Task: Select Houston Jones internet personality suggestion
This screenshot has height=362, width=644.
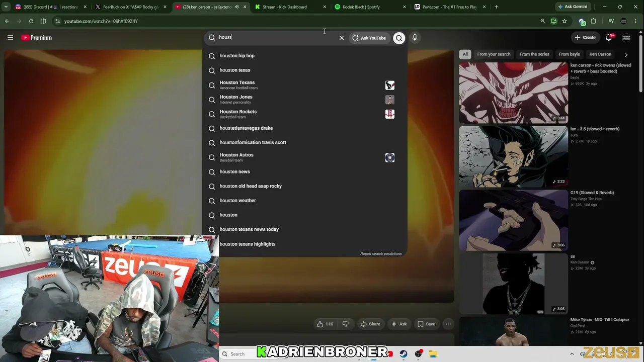Action: [305, 100]
